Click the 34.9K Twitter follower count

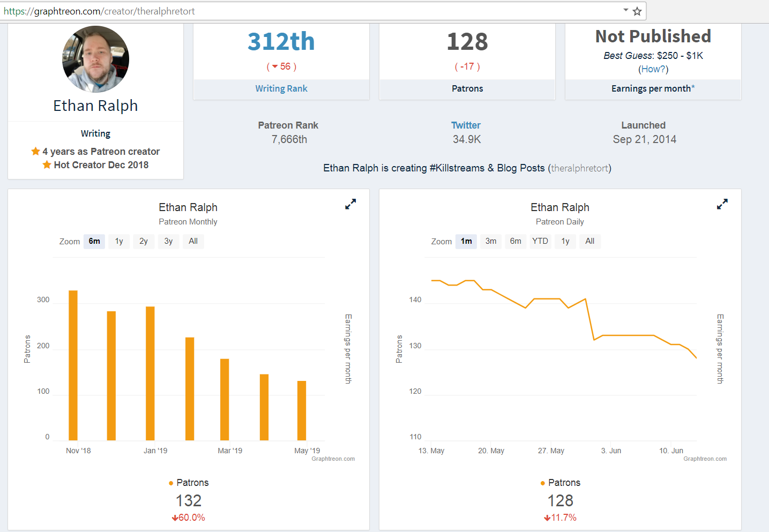point(467,139)
